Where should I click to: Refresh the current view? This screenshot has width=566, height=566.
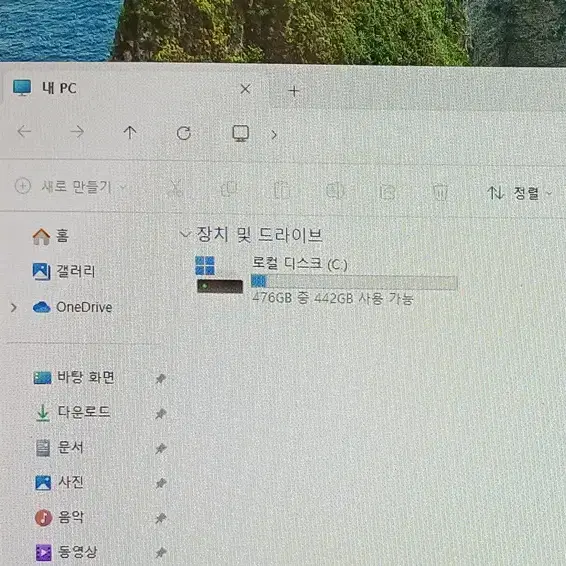(184, 133)
